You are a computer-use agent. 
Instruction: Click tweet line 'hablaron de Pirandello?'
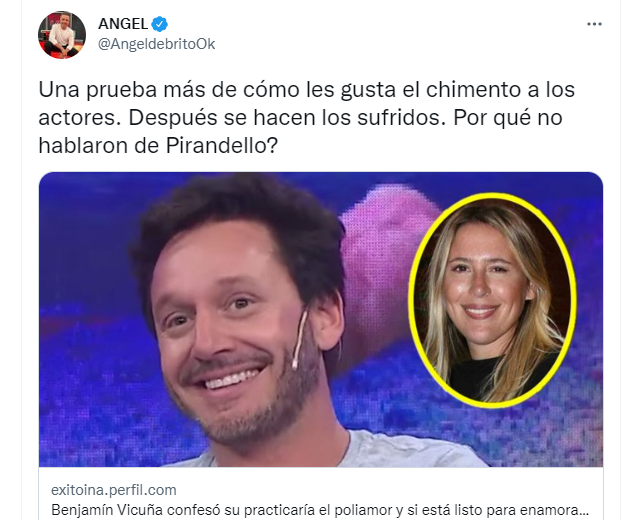(157, 145)
